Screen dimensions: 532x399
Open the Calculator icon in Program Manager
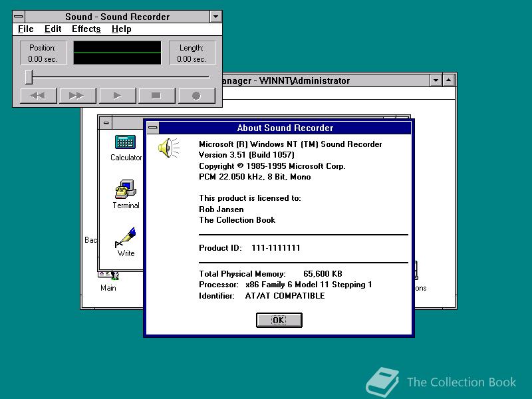[126, 148]
